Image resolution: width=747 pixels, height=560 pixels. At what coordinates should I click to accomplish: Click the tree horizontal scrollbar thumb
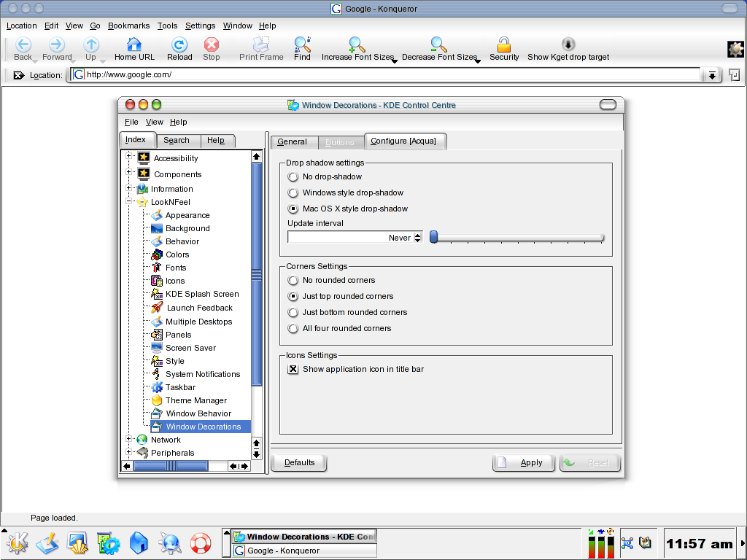click(x=171, y=466)
